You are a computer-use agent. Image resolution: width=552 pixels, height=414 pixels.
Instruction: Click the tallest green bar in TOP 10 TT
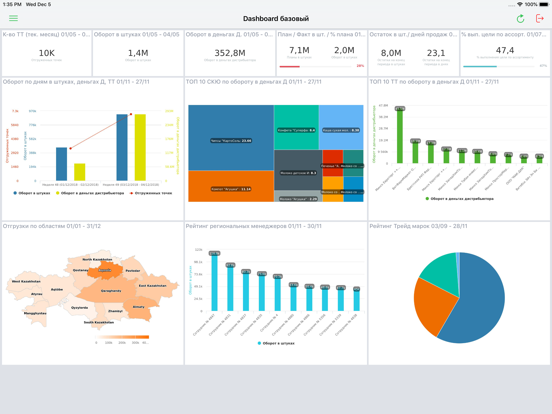(x=400, y=136)
